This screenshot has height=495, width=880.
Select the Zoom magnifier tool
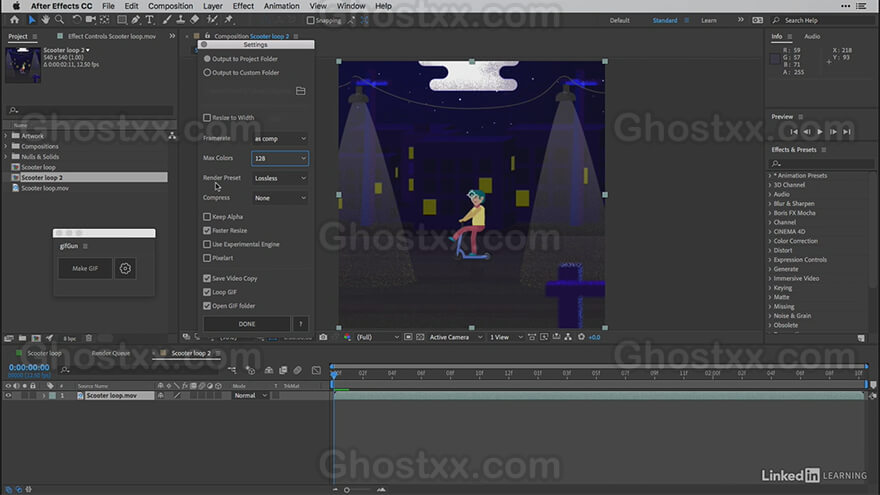(59, 20)
